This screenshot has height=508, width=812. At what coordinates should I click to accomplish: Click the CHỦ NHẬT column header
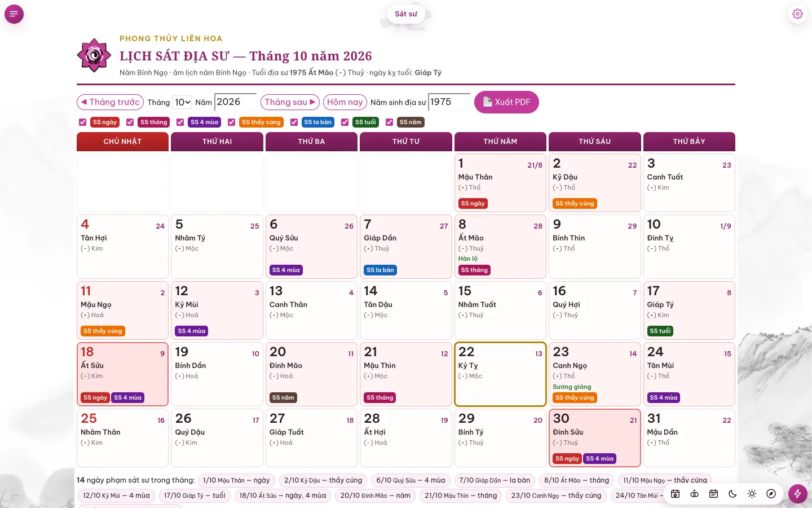(x=123, y=142)
